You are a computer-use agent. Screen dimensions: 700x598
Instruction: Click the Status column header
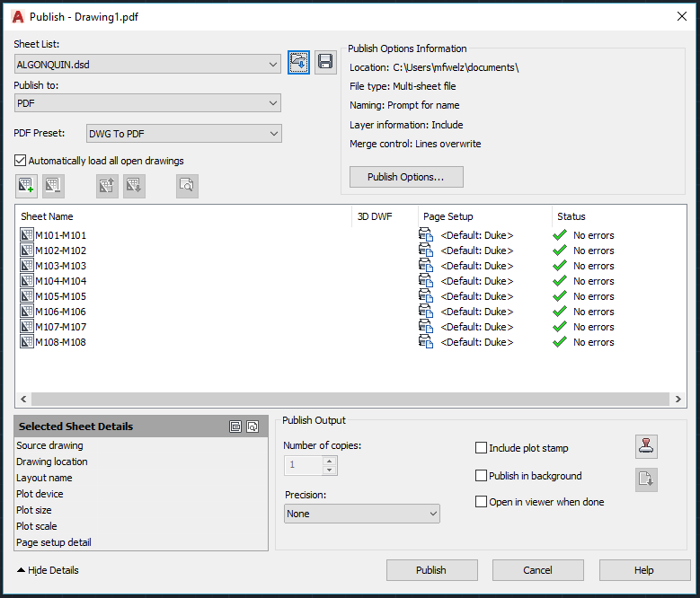tap(619, 216)
